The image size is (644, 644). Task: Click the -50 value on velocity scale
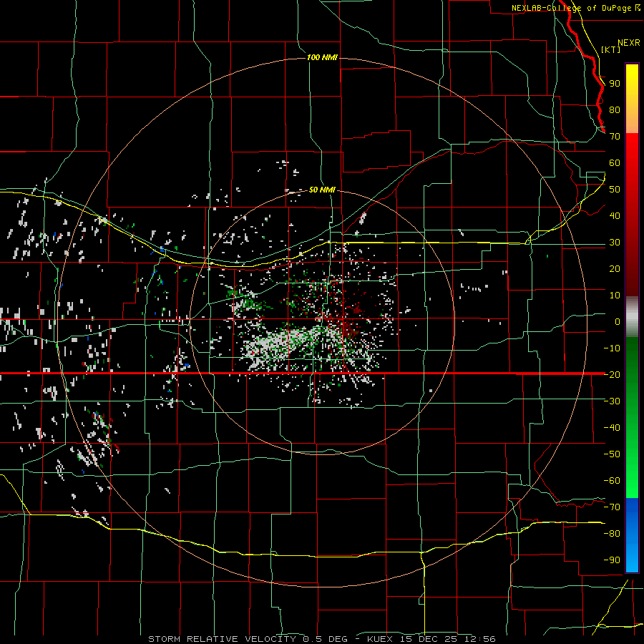click(612, 454)
